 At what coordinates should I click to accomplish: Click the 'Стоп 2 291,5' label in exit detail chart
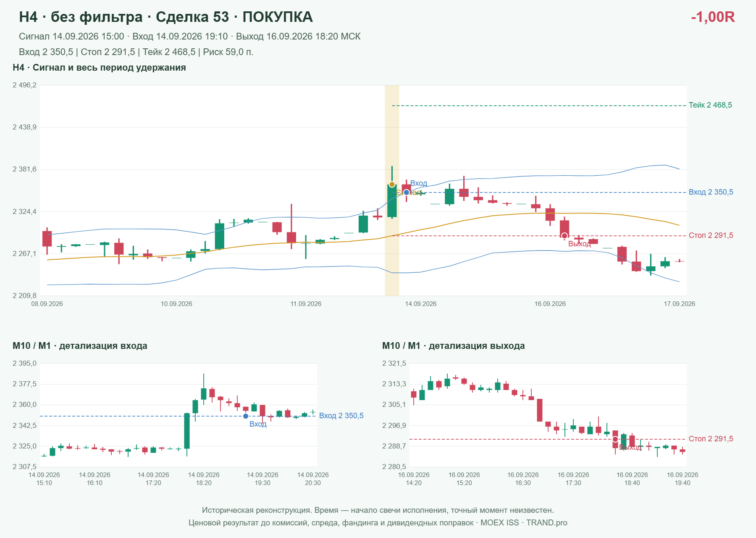(x=711, y=439)
